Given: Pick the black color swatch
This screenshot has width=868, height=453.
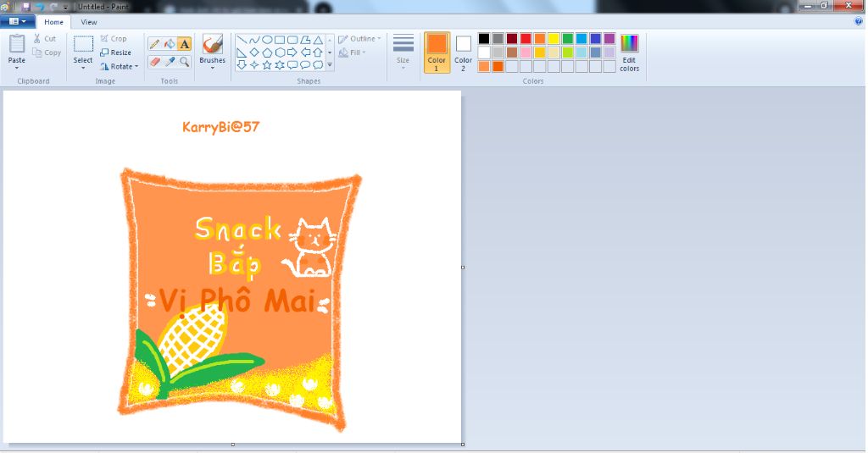Looking at the screenshot, I should click(x=484, y=39).
